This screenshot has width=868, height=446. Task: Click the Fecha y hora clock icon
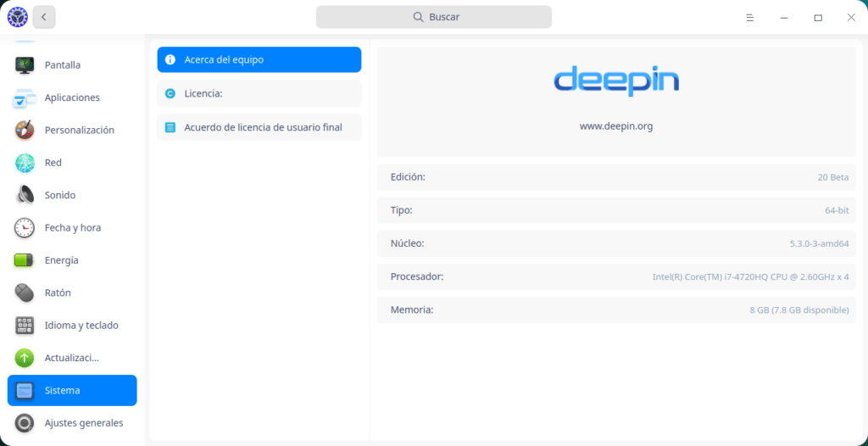pyautogui.click(x=25, y=228)
